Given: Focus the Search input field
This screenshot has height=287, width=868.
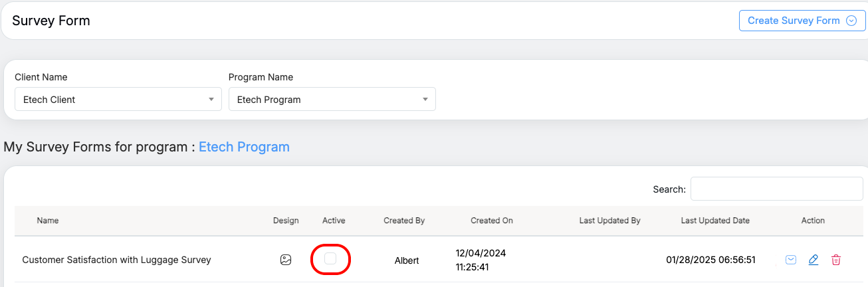Looking at the screenshot, I should (776, 189).
